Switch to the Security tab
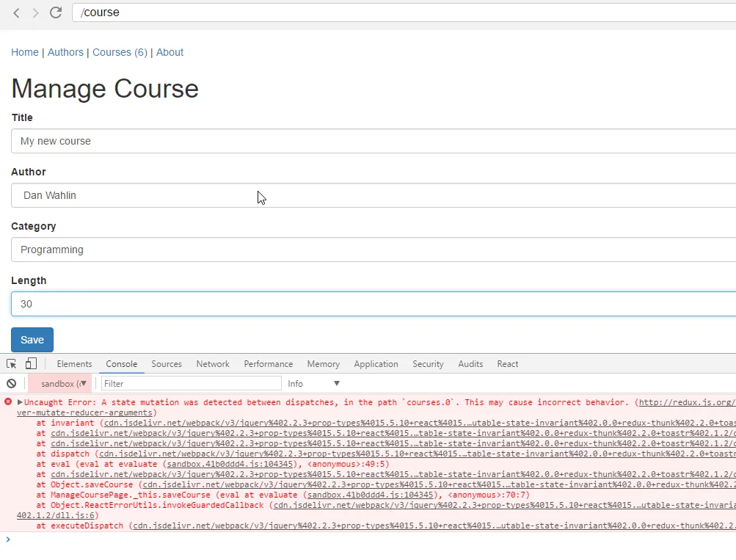Image resolution: width=736 pixels, height=560 pixels. click(428, 364)
